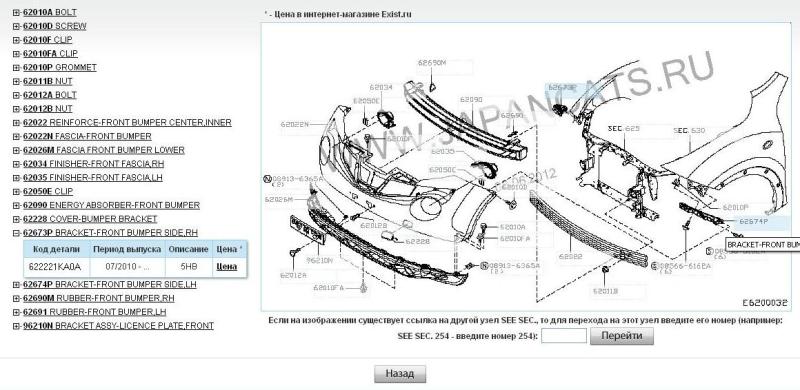Click the Назад back button

[399, 374]
